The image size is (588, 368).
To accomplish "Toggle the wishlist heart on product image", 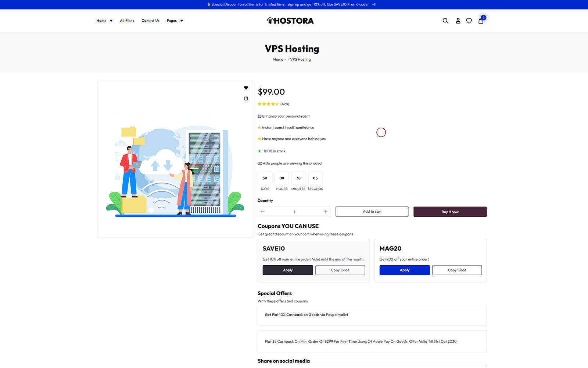I will (246, 88).
